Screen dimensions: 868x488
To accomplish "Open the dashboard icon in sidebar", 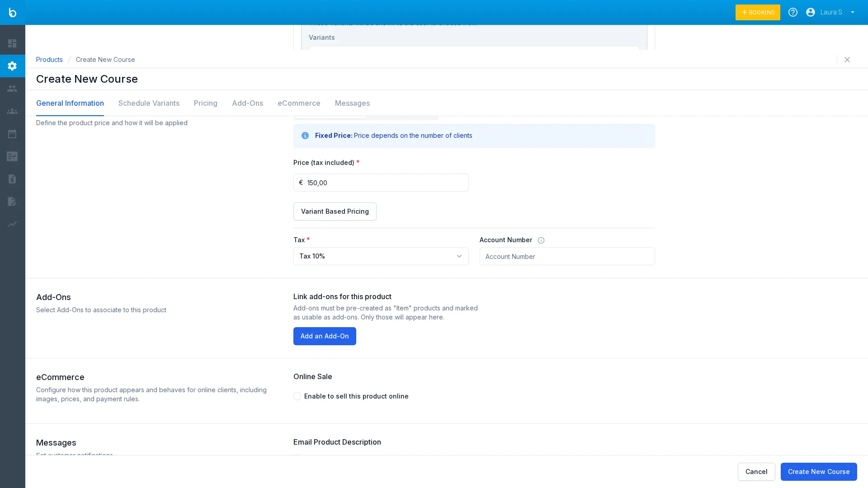I will 12,43.
